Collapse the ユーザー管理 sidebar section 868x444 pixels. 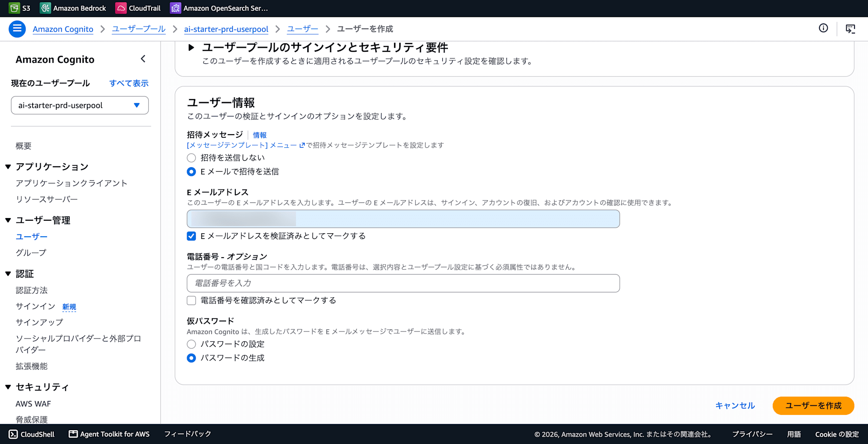click(8, 220)
